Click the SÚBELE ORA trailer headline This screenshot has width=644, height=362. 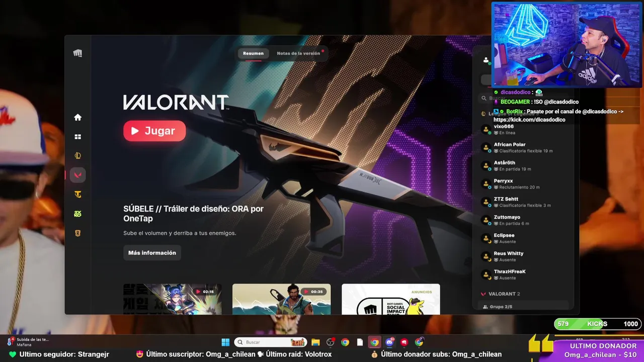193,214
